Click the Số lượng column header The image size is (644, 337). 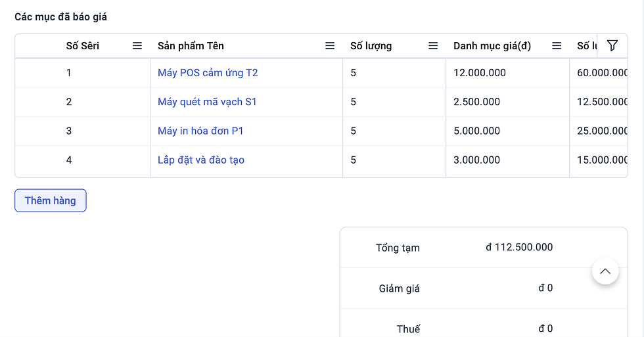pos(371,45)
